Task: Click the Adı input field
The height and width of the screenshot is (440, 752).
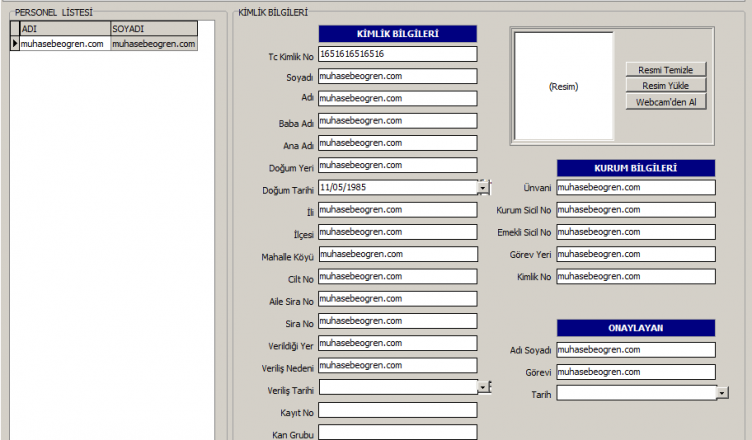Action: [x=398, y=98]
